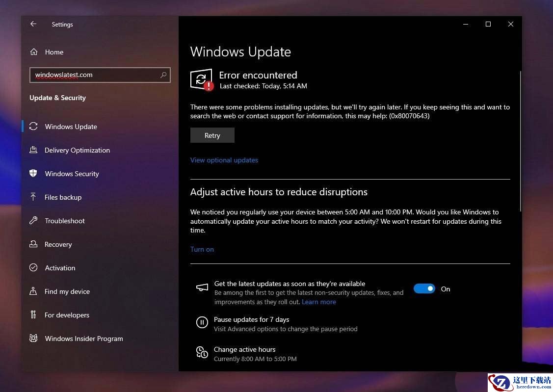553x392 pixels.
Task: Click the vertical scrollbar in Windows Update
Action: [x=520, y=141]
